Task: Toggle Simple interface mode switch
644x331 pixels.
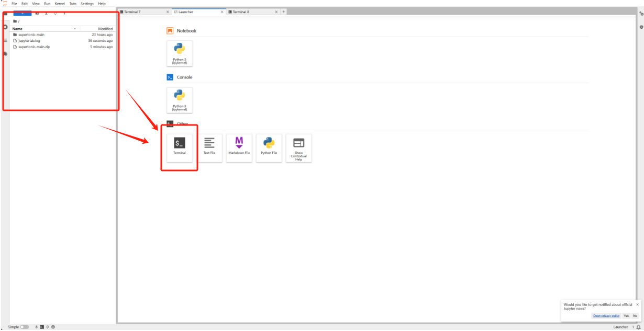Action: tap(24, 327)
